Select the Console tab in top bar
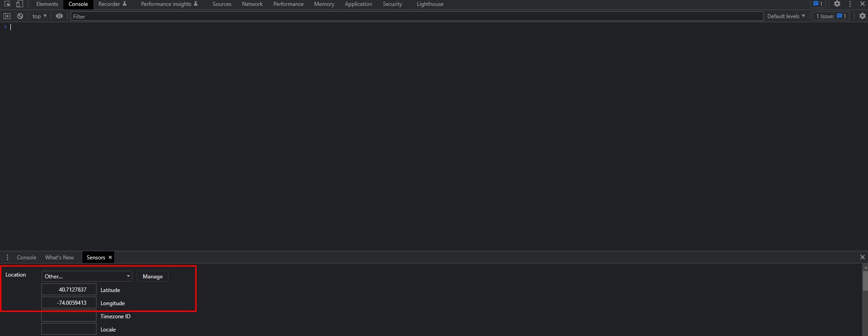 click(78, 4)
